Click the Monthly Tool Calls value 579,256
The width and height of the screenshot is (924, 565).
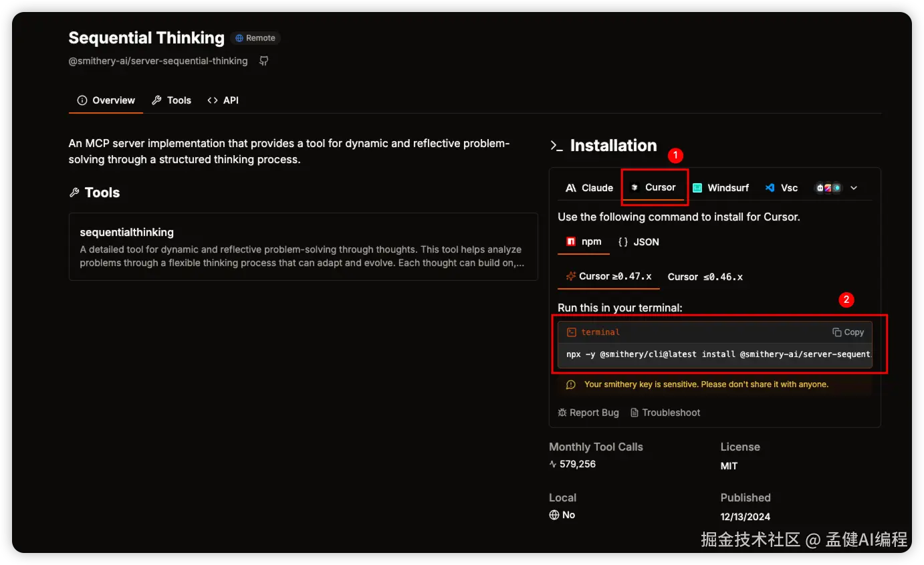point(578,464)
